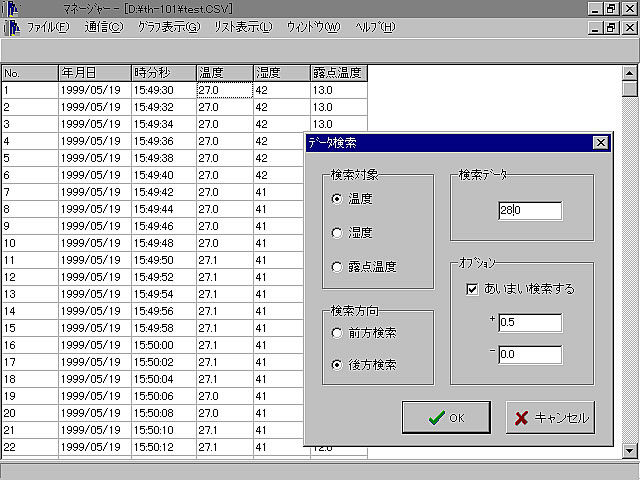The image size is (640, 480).
Task: Open the ファイル(F) menu
Action: [x=47, y=26]
